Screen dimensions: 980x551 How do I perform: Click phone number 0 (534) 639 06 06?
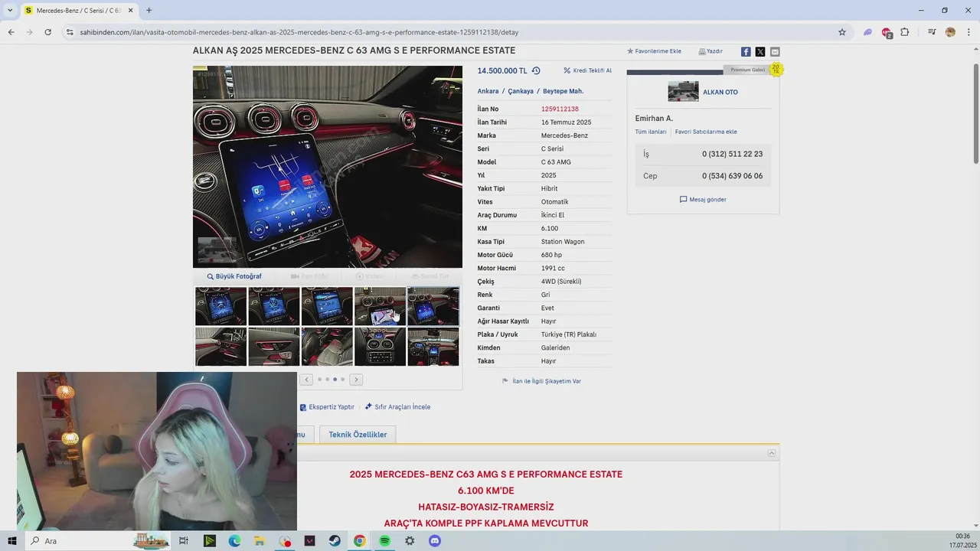pyautogui.click(x=733, y=176)
